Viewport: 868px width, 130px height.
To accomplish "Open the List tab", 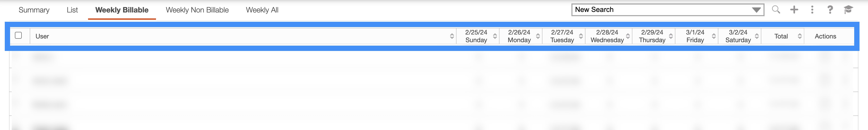I will coord(72,10).
